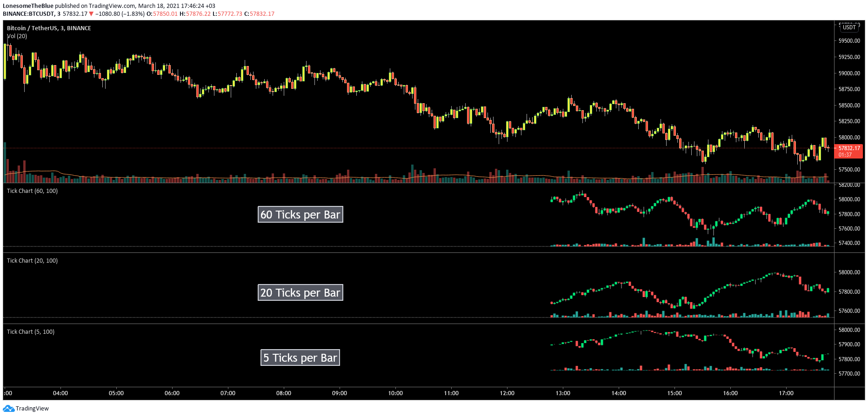Click the 08:00 time axis label
The height and width of the screenshot is (417, 868).
284,393
